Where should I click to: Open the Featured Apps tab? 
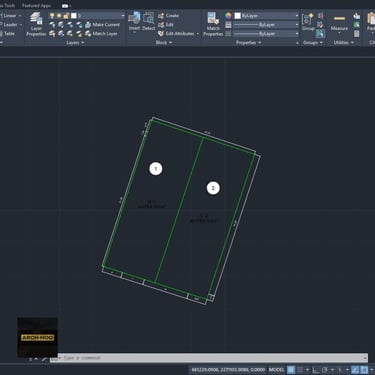tap(36, 6)
